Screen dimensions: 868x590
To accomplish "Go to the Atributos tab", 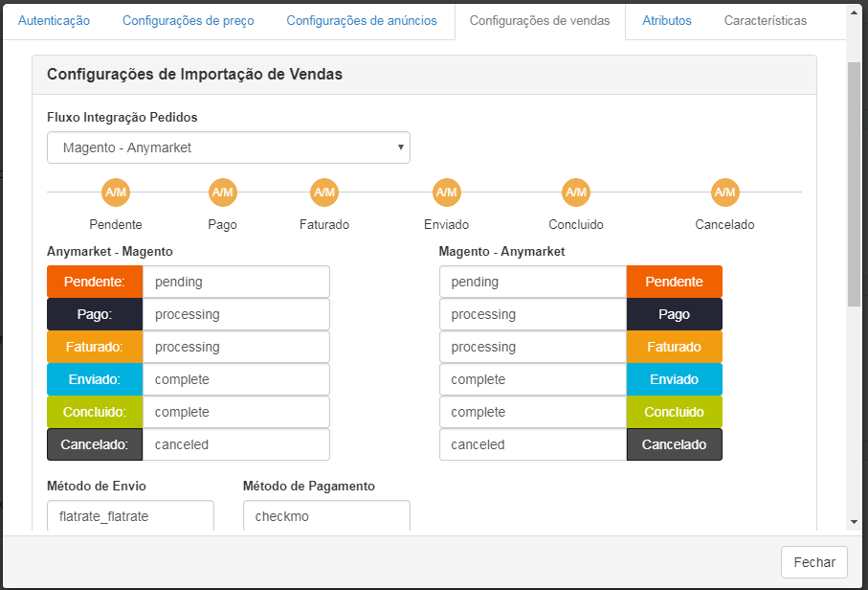I will (x=666, y=20).
